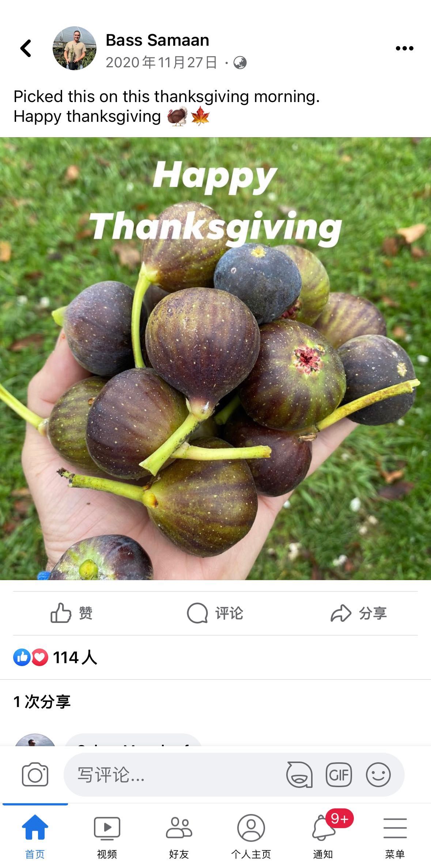View the 114 人 reactions list
The image size is (431, 868).
tap(55, 657)
